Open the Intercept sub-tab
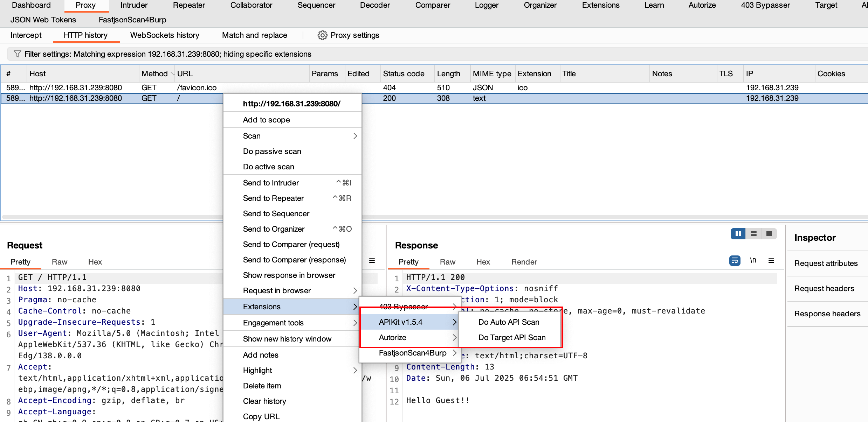This screenshot has width=868, height=422. pyautogui.click(x=26, y=35)
